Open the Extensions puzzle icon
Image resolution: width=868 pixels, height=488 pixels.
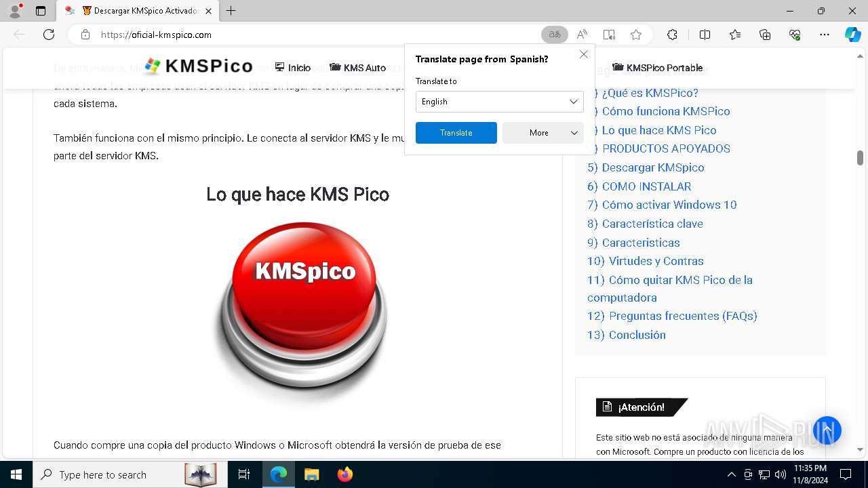click(x=672, y=35)
